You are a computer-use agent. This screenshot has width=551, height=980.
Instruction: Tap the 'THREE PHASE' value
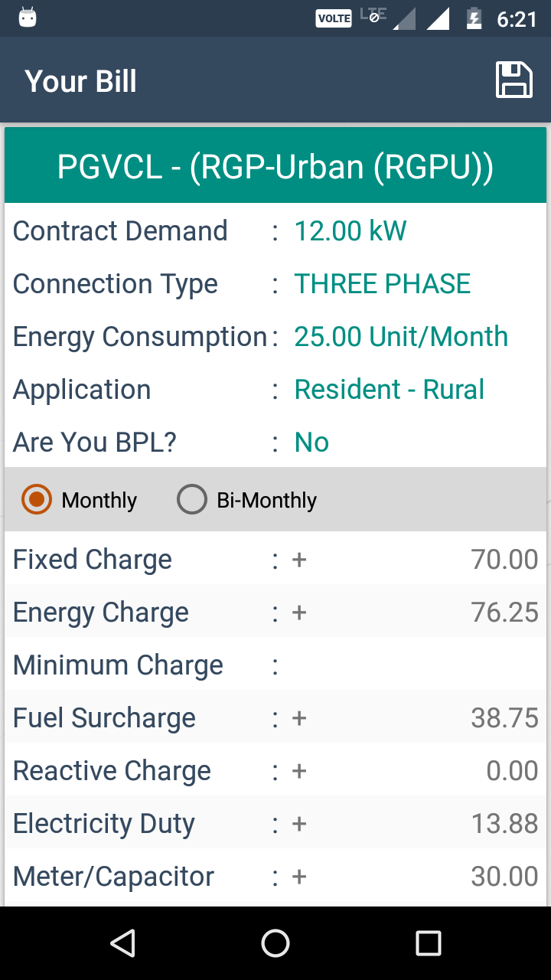(383, 284)
